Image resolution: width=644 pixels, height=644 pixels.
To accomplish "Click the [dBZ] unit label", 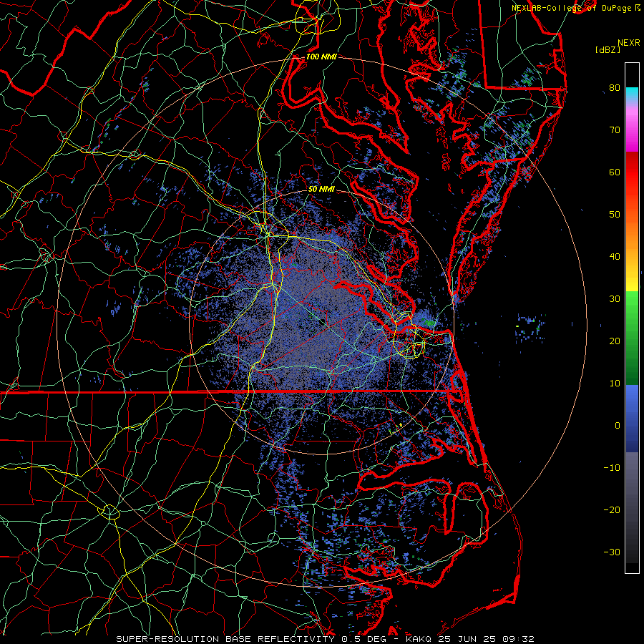I will point(608,50).
